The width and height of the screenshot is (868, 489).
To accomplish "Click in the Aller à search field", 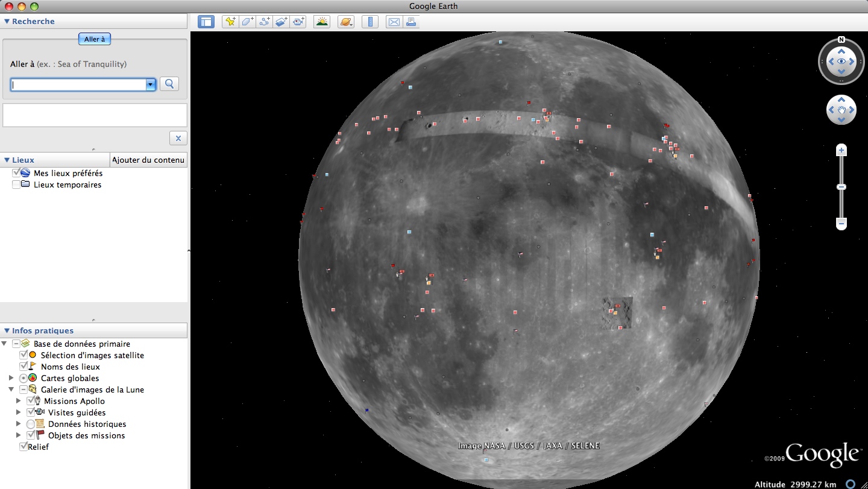I will coord(78,84).
